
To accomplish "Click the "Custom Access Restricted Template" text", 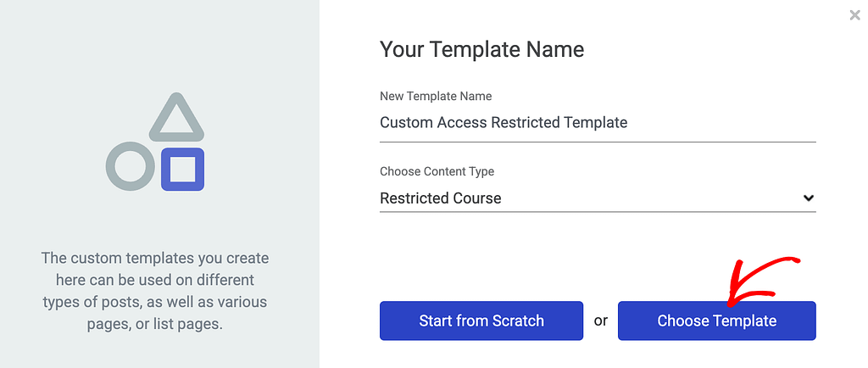I will pyautogui.click(x=504, y=122).
